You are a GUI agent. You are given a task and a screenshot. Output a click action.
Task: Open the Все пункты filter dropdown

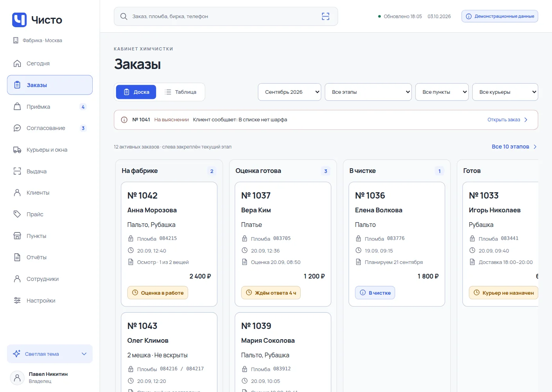pyautogui.click(x=442, y=92)
